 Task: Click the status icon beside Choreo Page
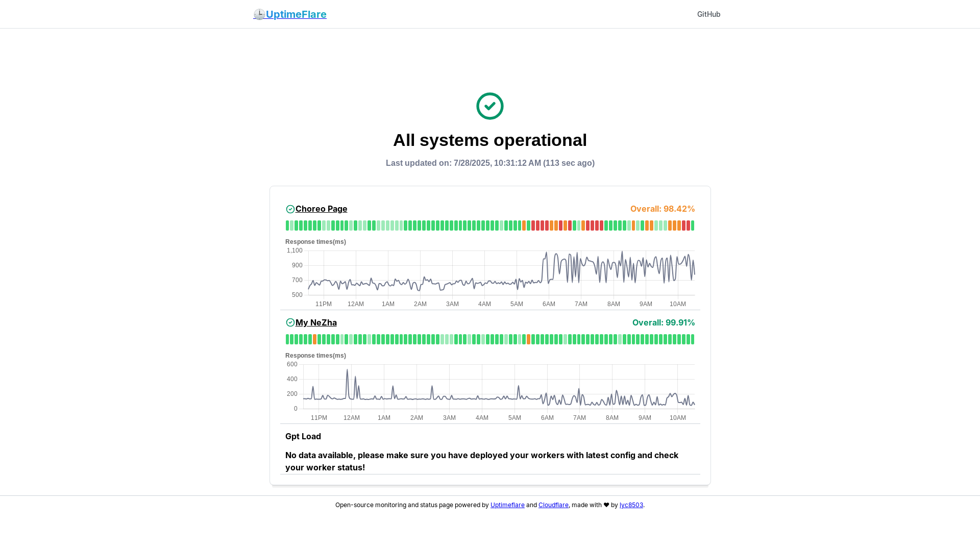pos(290,209)
